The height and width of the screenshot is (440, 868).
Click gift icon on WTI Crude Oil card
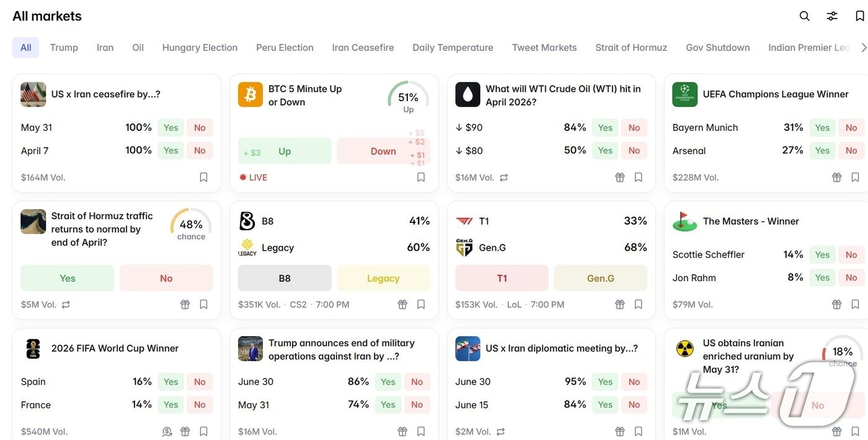(619, 177)
